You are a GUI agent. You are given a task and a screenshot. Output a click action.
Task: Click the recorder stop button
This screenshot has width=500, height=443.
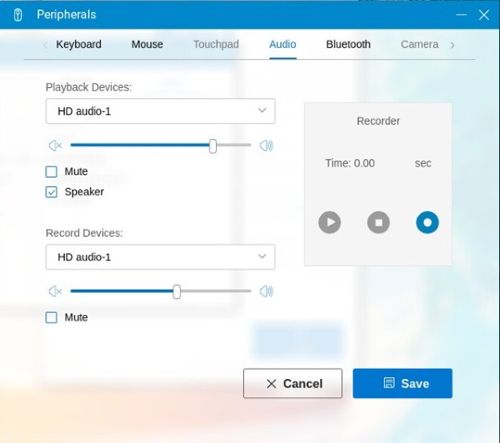coord(378,222)
